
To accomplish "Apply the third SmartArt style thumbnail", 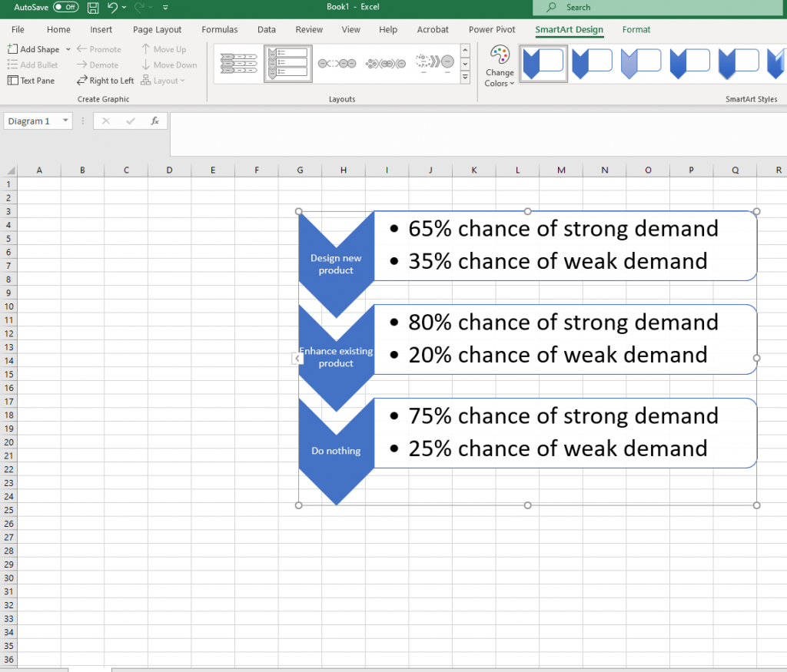I will pos(641,64).
